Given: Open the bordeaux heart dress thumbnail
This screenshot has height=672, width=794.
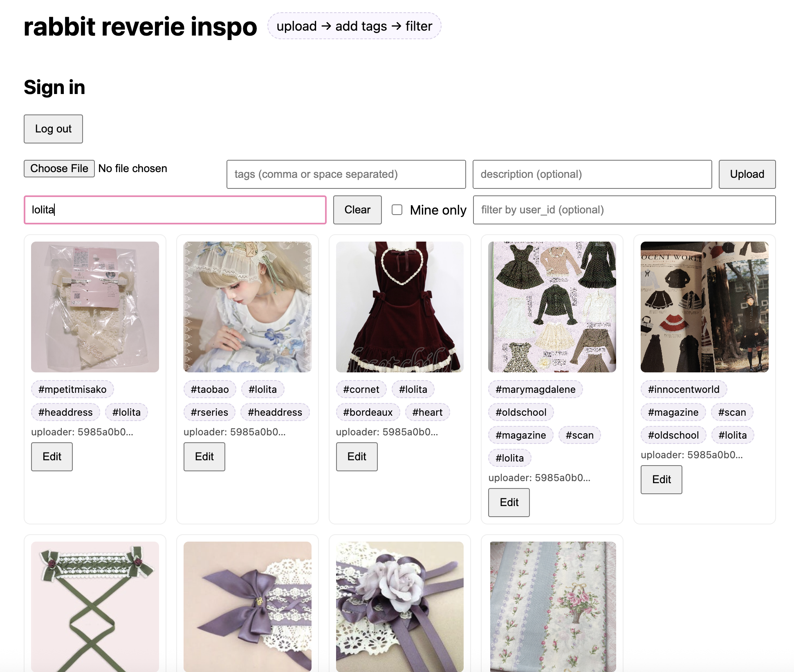Looking at the screenshot, I should coord(399,307).
